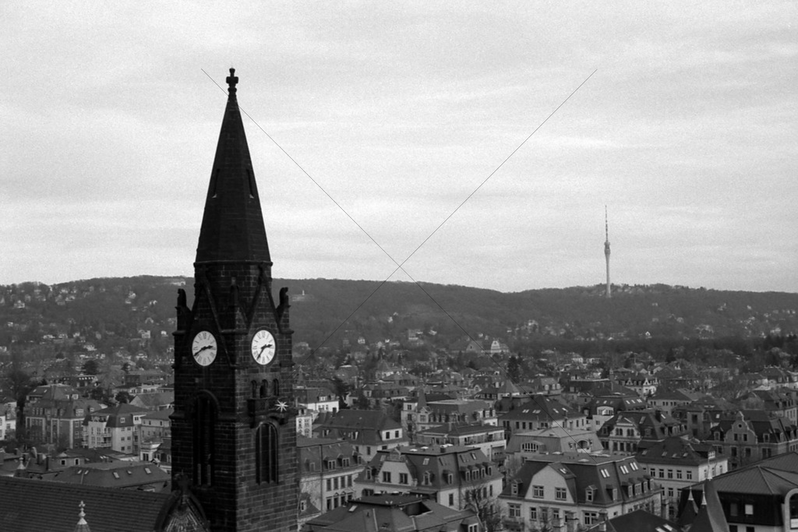
Task: Click the center intersection of the diagonal lines
Action: point(400,267)
